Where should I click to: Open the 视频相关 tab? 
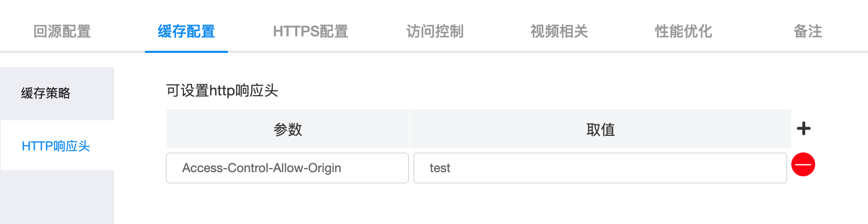coord(559,32)
